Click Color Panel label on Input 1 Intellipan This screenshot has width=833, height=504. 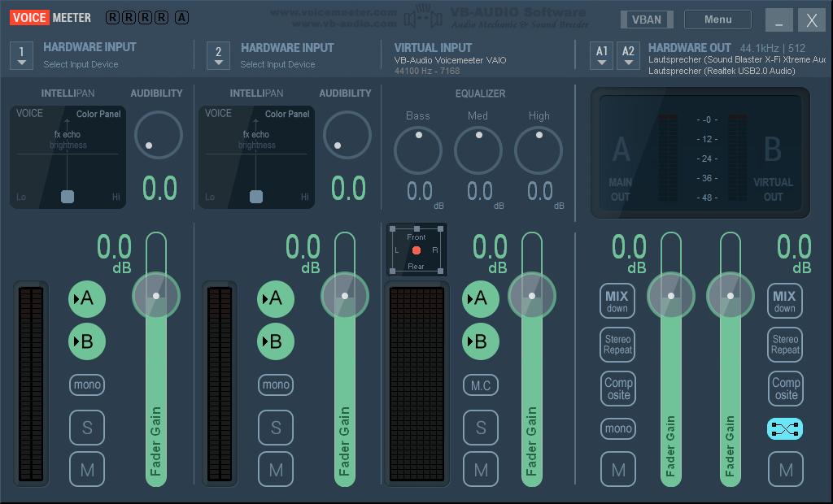click(x=98, y=114)
